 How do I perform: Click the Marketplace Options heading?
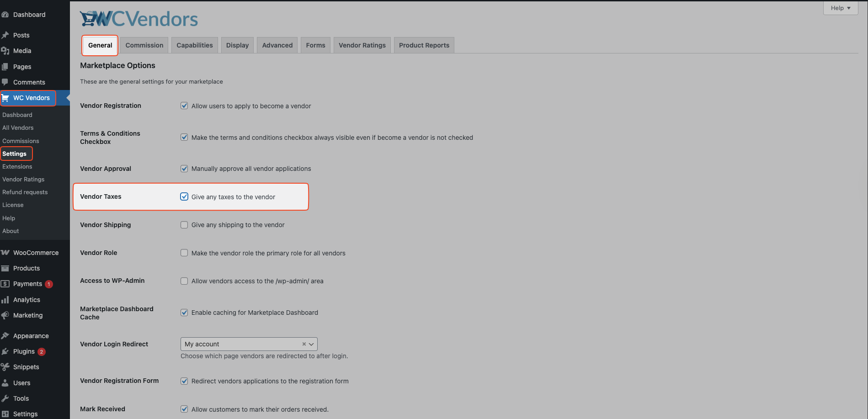(117, 65)
